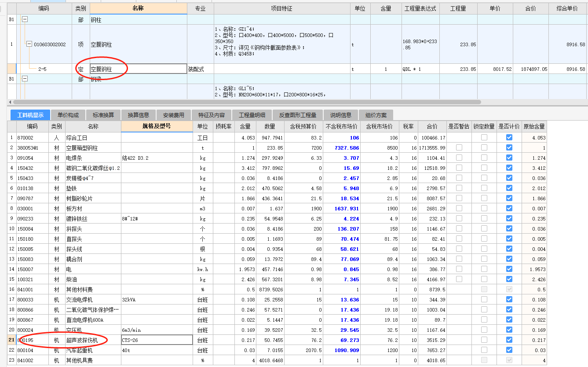Select the 1874897.05 total price cell
This screenshot has width=588, height=367.
coord(531,69)
